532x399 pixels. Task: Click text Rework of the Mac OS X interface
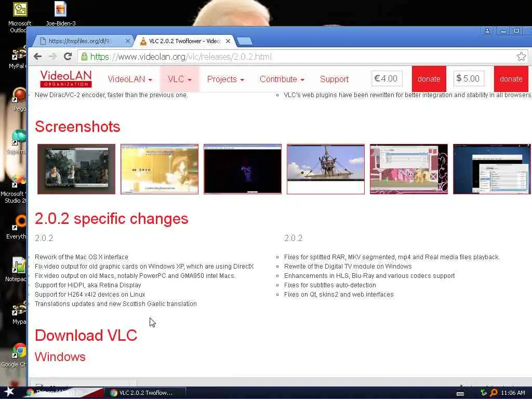82,257
